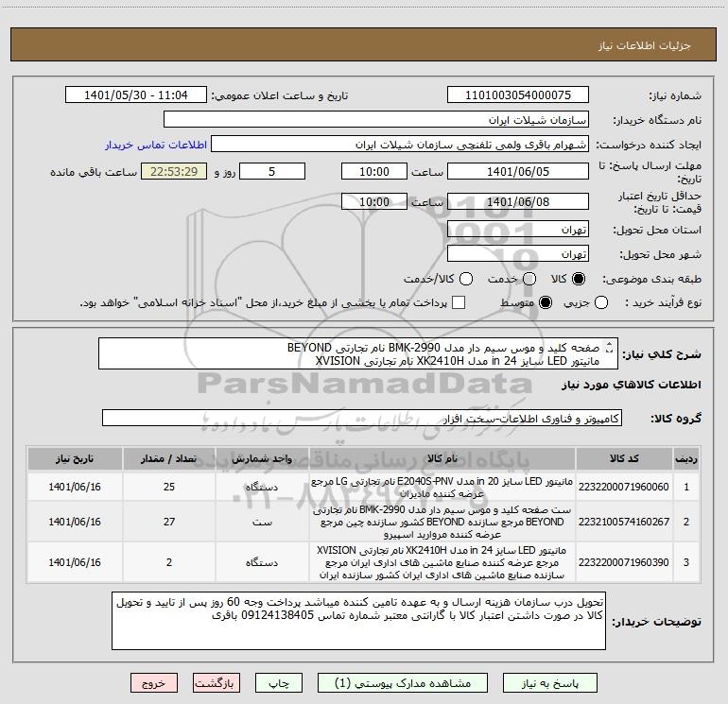Click the price validity date 1401/06/08

point(518,202)
